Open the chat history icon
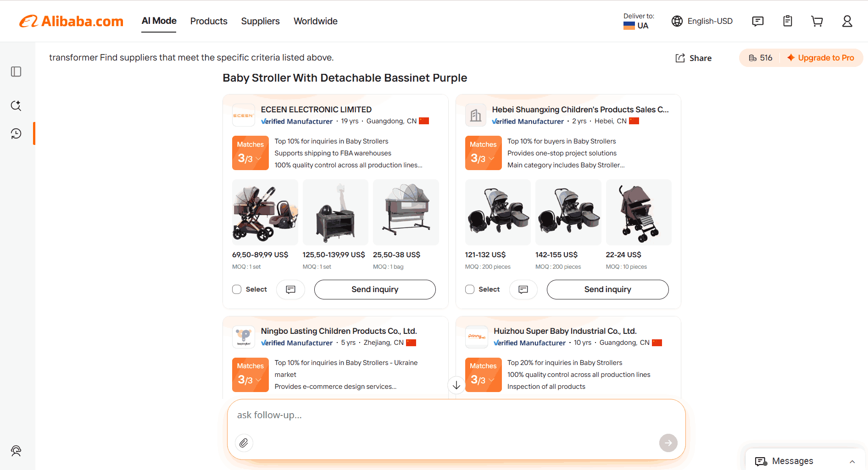 tap(16, 133)
